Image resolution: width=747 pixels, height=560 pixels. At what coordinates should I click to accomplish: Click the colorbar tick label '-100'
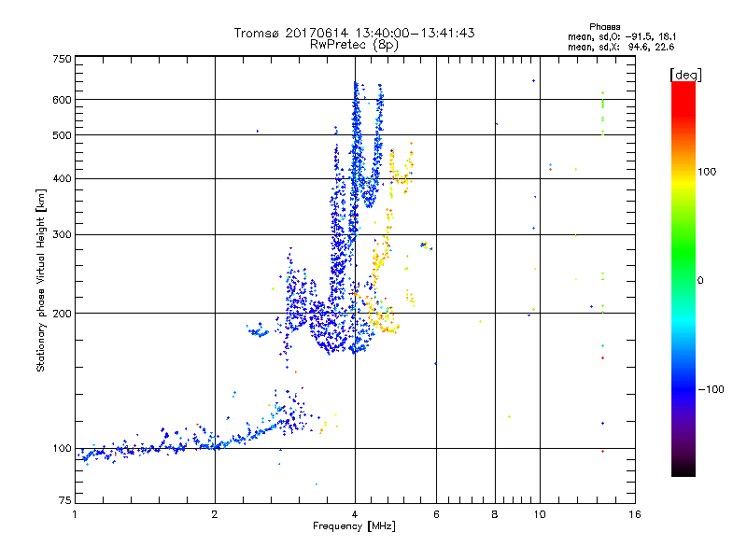tap(712, 389)
